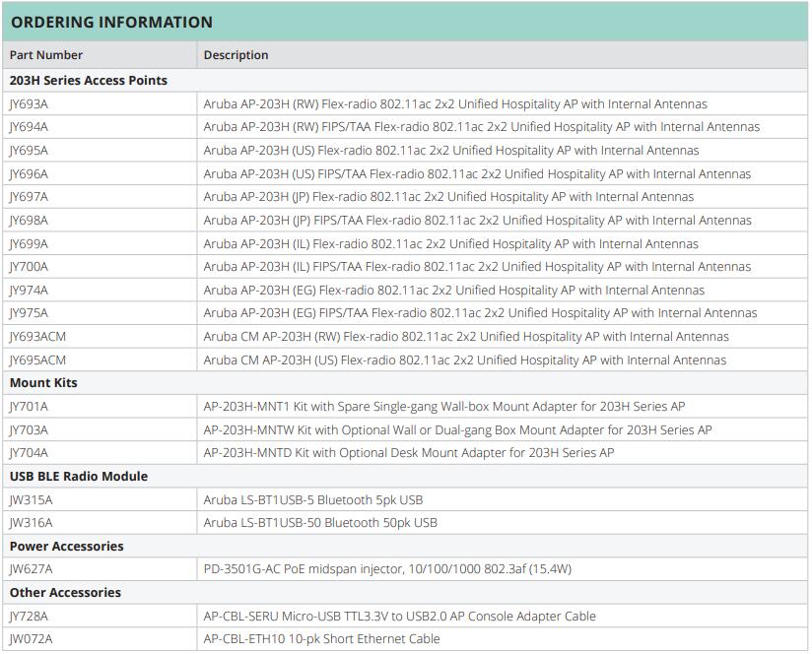
Task: Click the JY693A AP-203H (RW) Flex-radio description
Action: coord(455,104)
